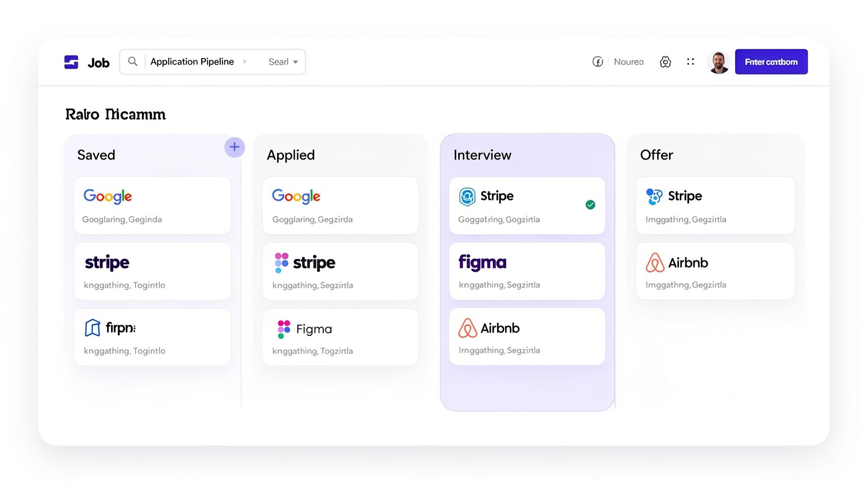868x488 pixels.
Task: Click the Airbnb logo icon in Offer column
Action: (x=655, y=263)
